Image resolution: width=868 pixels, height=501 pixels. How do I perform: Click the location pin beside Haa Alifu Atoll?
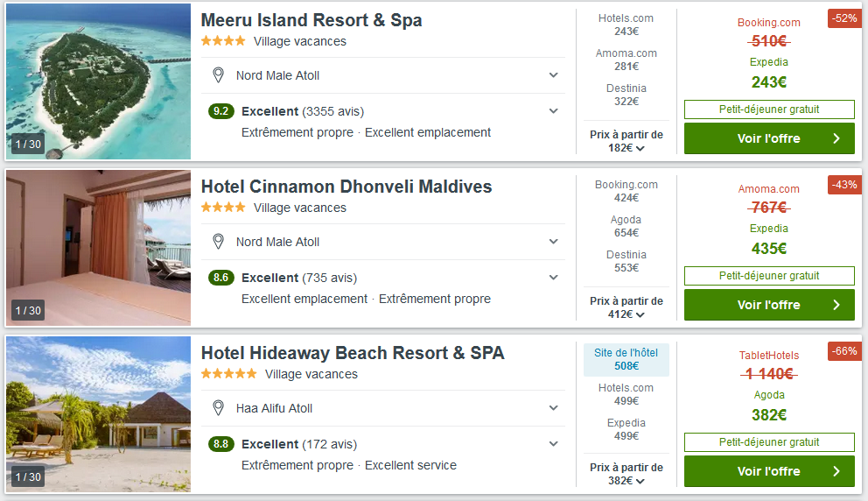[x=218, y=408]
